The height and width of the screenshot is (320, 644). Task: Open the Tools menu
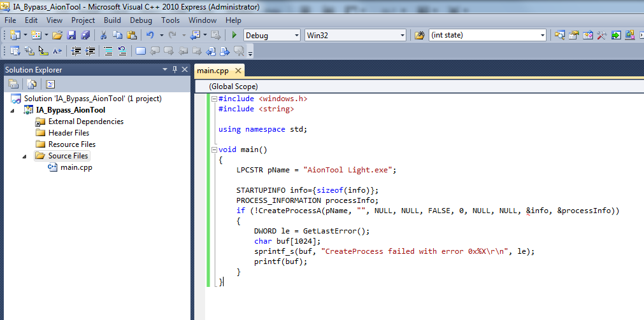coord(171,20)
